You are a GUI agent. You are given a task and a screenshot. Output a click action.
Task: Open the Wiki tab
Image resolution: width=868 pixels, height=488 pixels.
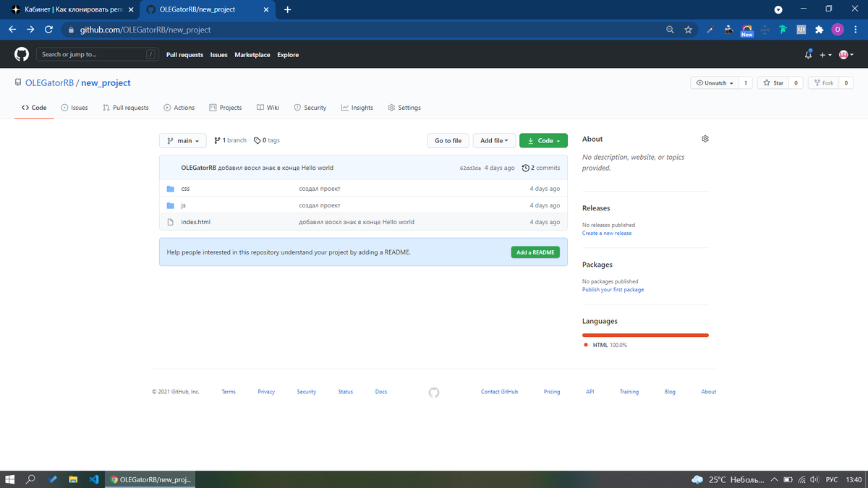268,108
